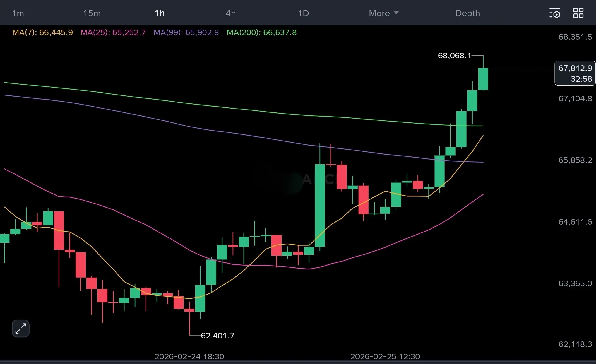Image resolution: width=596 pixels, height=364 pixels.
Task: Click the 2026-02-24 18:30 time label
Action: [189, 356]
